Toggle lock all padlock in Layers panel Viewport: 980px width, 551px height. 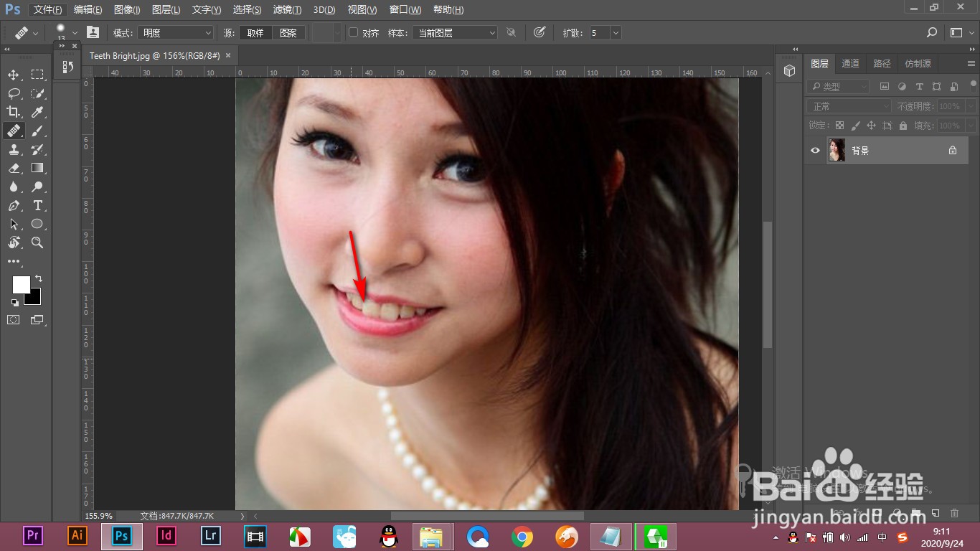(x=903, y=126)
